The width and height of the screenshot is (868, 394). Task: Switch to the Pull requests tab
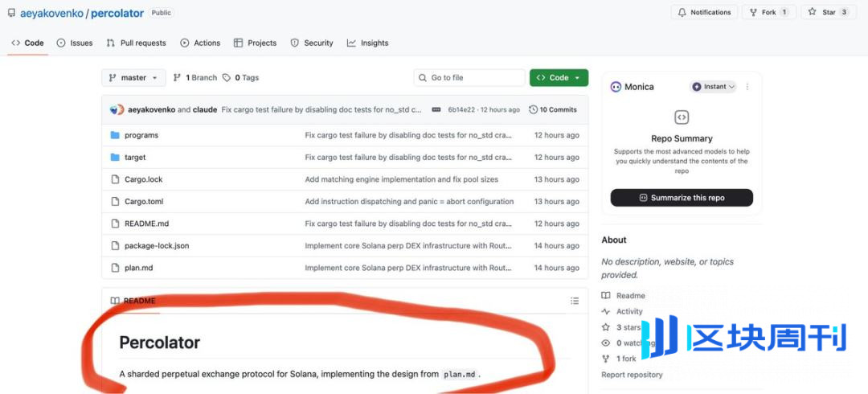(136, 43)
